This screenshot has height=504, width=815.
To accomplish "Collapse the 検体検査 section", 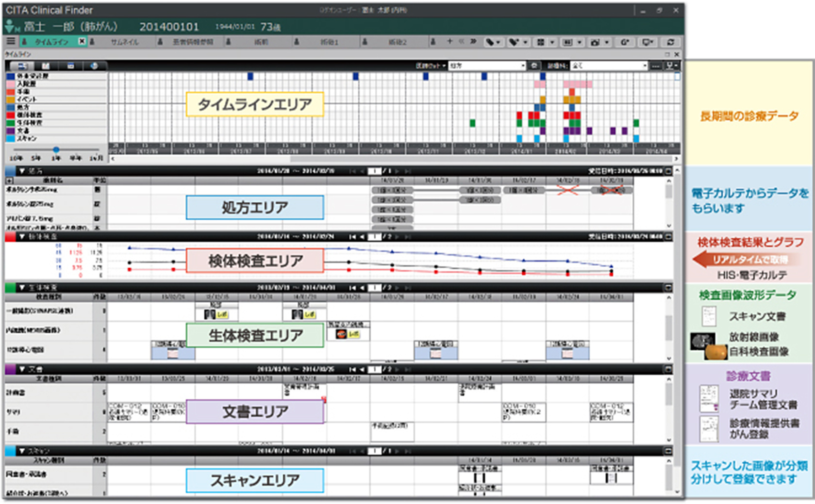I will 22,237.
